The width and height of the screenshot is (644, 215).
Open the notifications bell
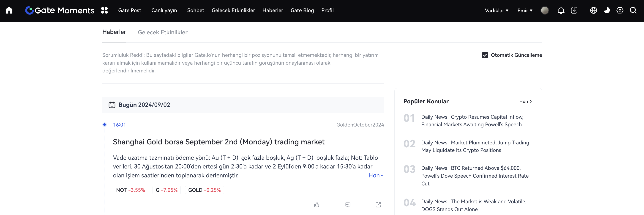point(561,10)
